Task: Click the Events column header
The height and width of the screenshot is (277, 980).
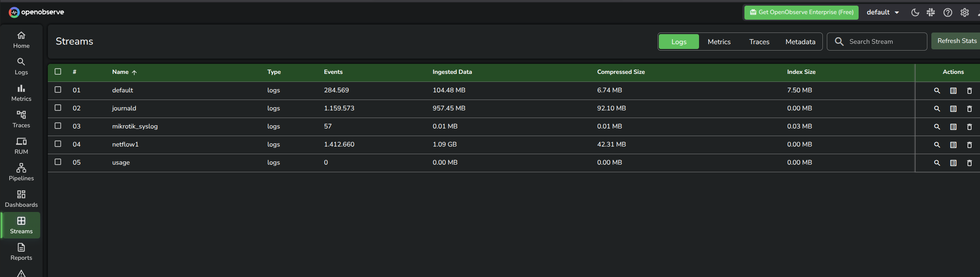Action: [333, 72]
